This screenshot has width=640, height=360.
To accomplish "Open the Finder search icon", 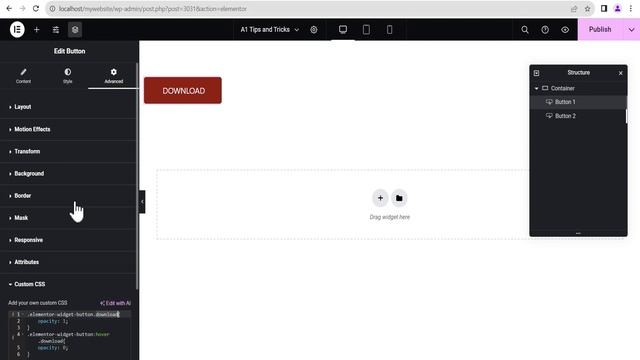I will (x=525, y=29).
